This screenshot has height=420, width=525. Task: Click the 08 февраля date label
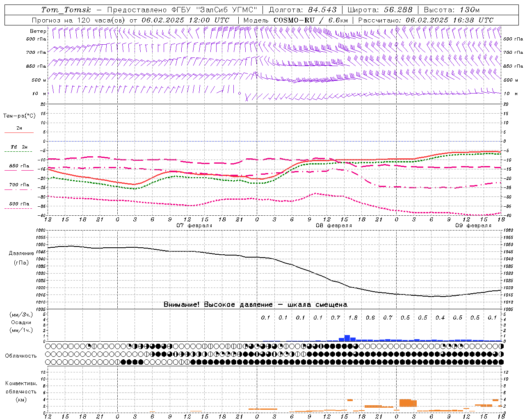pos(334,226)
